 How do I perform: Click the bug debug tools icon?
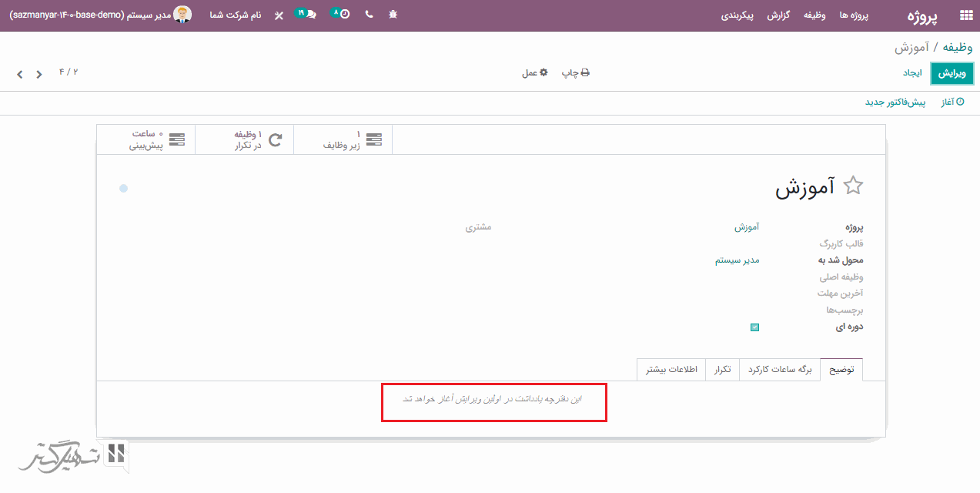click(x=393, y=15)
